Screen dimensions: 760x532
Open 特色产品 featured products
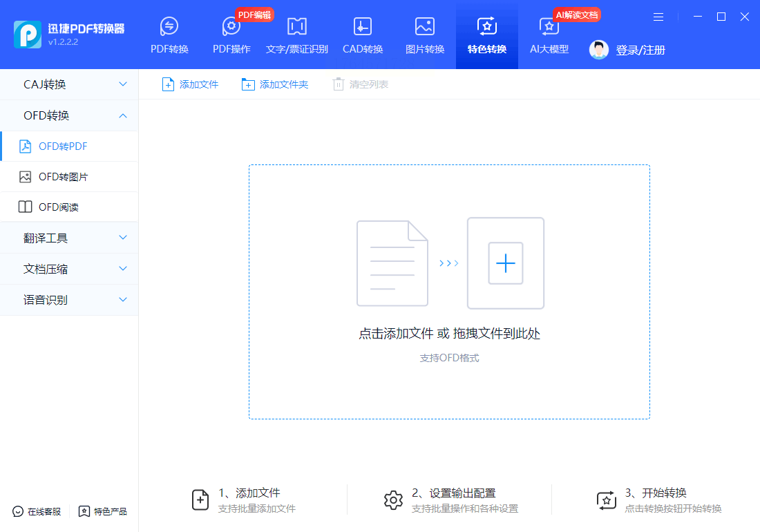tap(103, 512)
